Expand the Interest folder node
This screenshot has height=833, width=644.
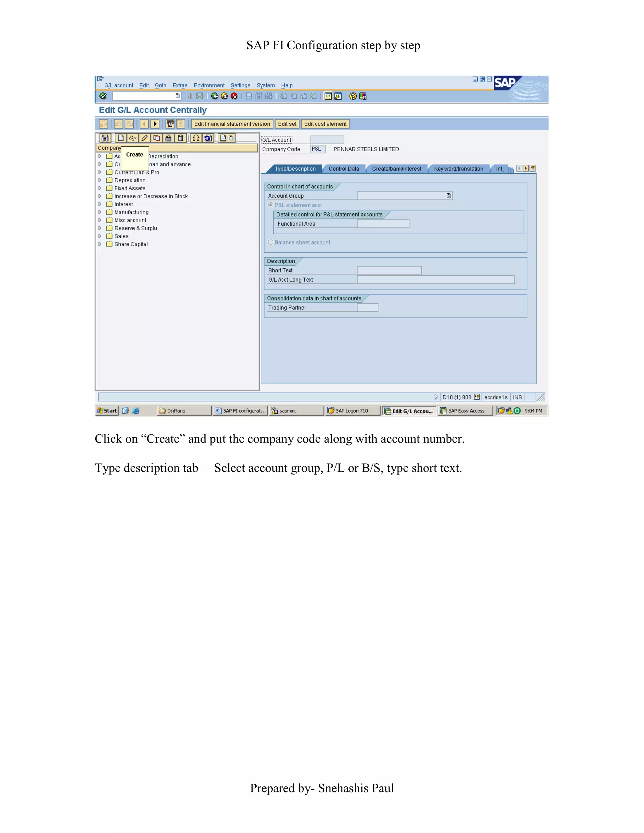pyautogui.click(x=100, y=204)
